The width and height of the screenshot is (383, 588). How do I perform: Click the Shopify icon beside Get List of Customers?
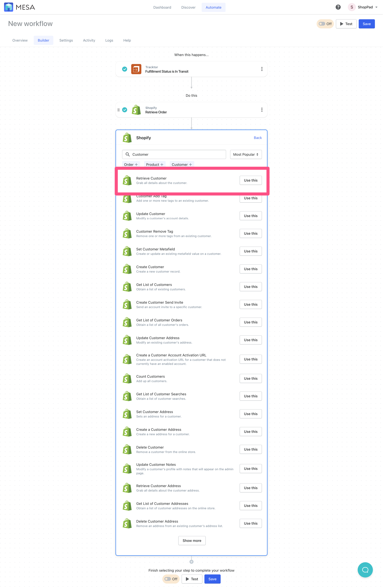pos(127,287)
